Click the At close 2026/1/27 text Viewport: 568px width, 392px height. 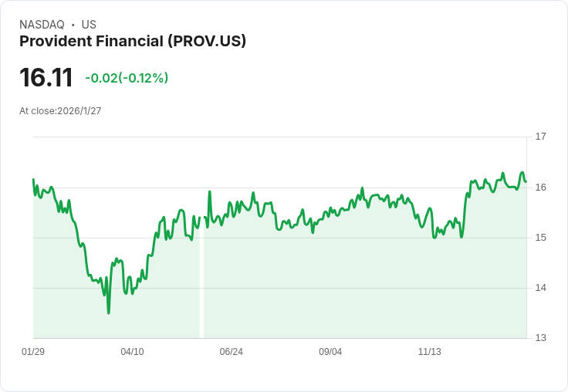(60, 111)
